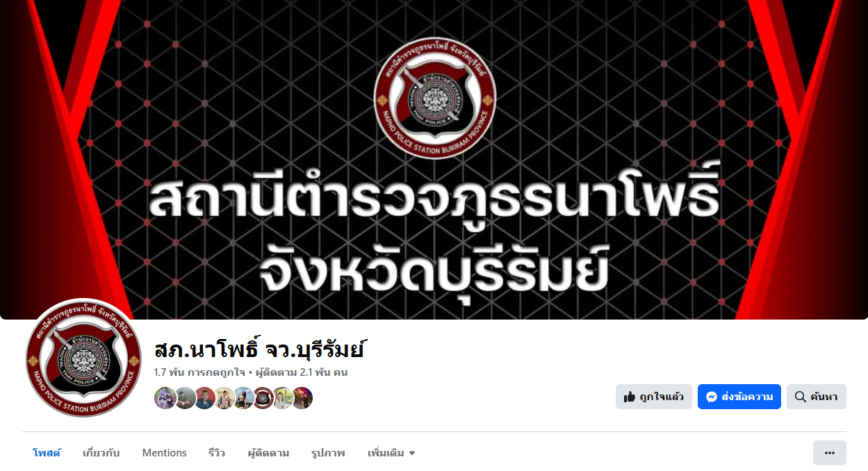Select the โพสต์ tab
Image resolution: width=868 pixels, height=471 pixels.
tap(47, 453)
